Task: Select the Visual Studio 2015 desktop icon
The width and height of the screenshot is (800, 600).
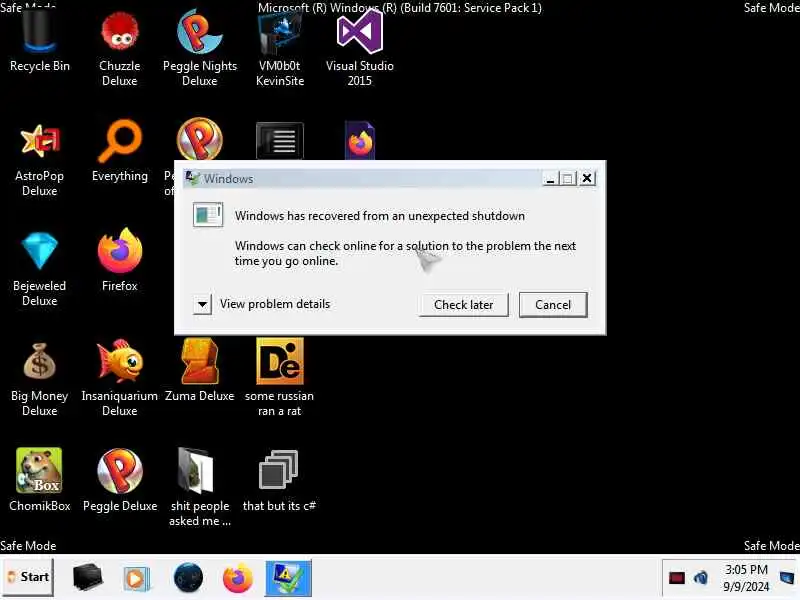Action: point(360,48)
